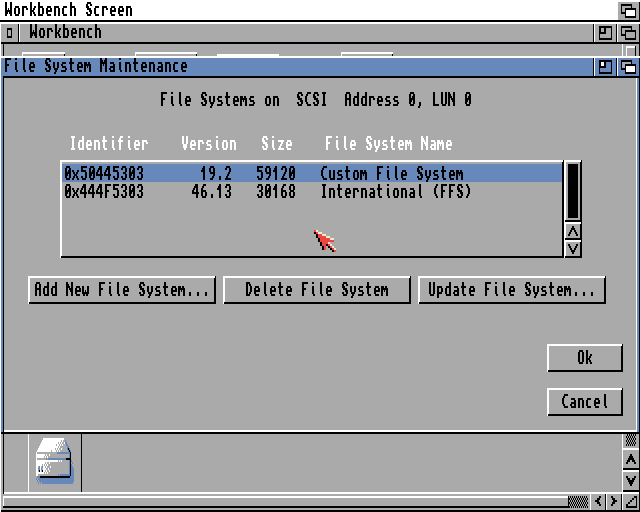Viewport: 640px width, 512px height.
Task: Click the Add New File System button
Action: tap(122, 290)
